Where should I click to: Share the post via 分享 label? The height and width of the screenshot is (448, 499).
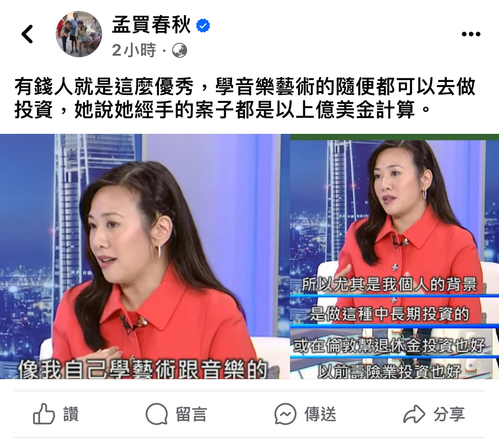click(449, 414)
